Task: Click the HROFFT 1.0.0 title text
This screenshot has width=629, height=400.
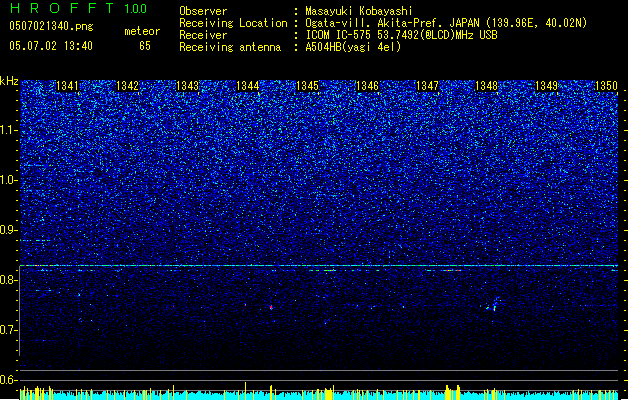Action: [x=79, y=8]
